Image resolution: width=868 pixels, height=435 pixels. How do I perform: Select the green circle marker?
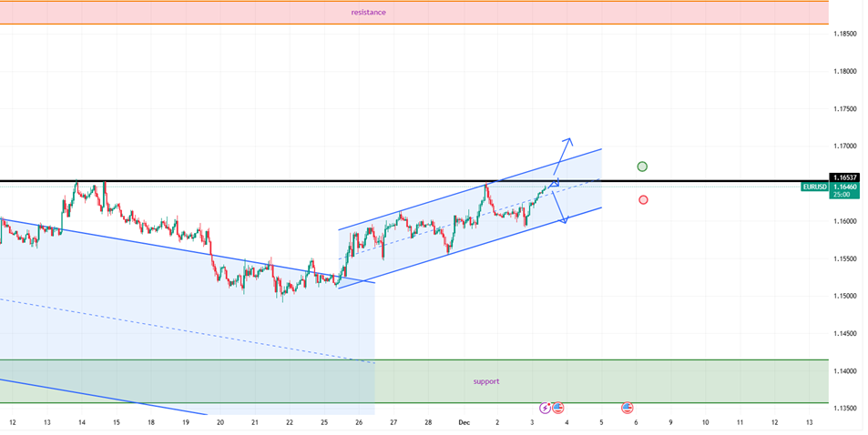pos(643,167)
